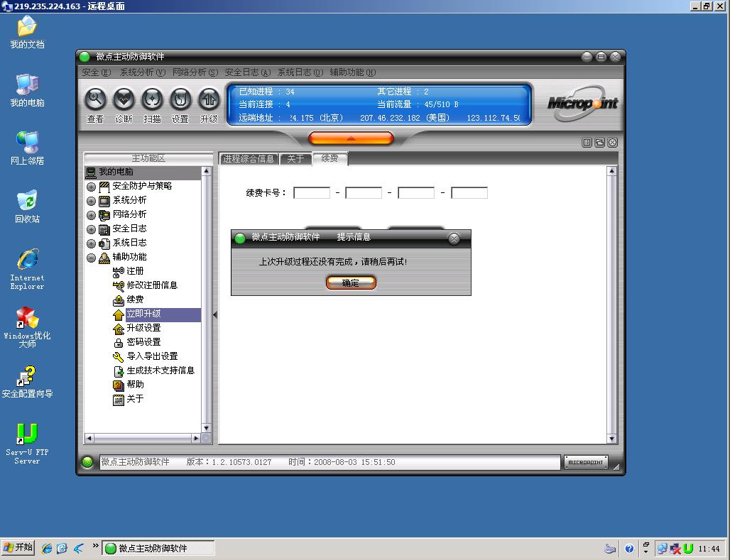Viewport: 730px width, 560px height.
Task: Start a scan with the 扫描 icon
Action: 152,99
